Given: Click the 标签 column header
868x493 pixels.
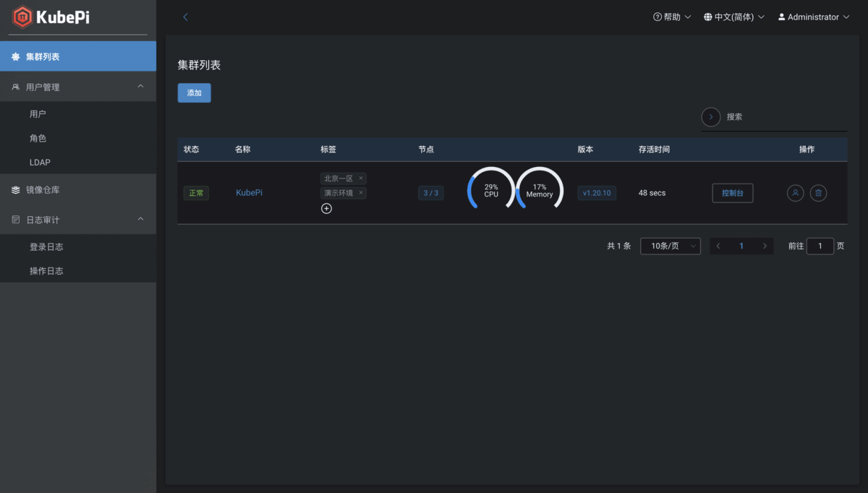Looking at the screenshot, I should [328, 150].
